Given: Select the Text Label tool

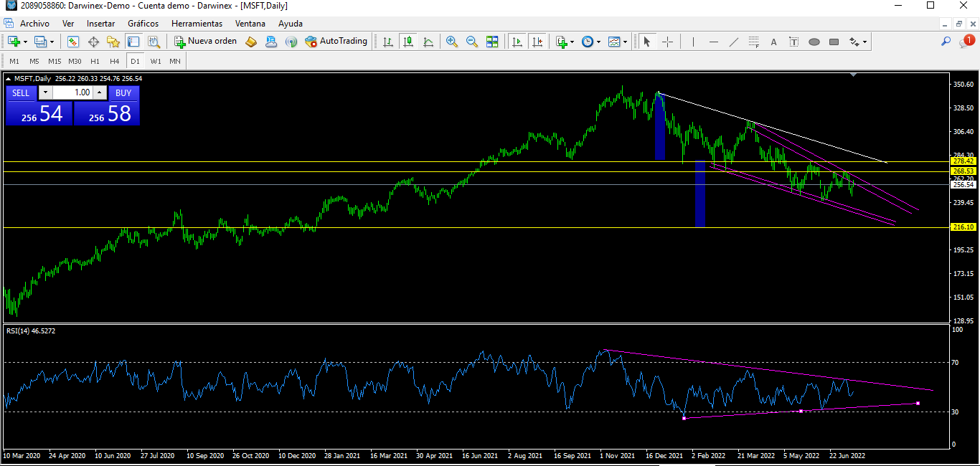Looking at the screenshot, I should tap(794, 42).
